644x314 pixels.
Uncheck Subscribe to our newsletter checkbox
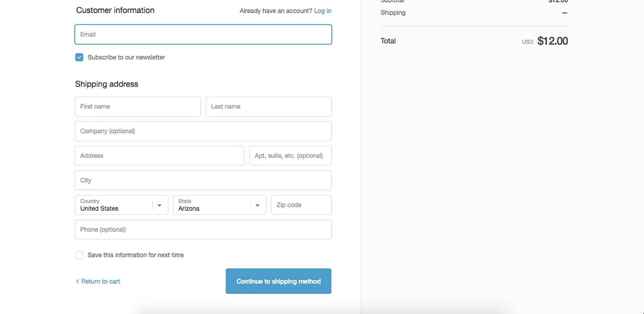click(x=79, y=57)
